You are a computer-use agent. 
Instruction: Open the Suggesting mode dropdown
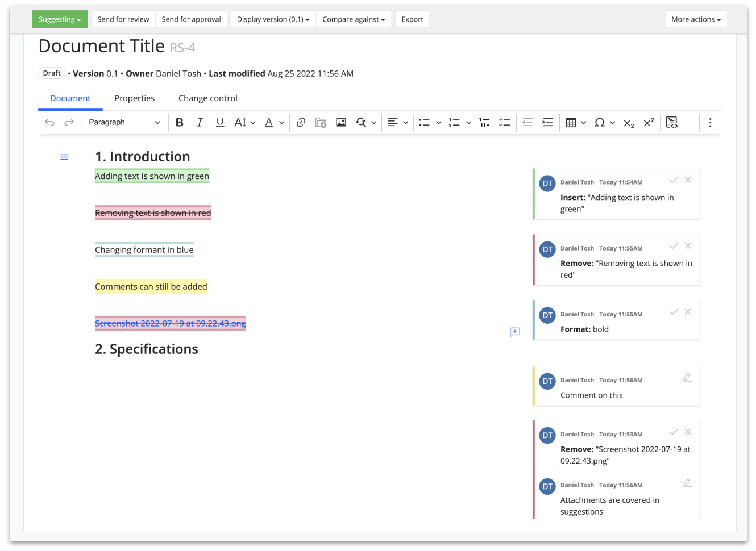60,19
